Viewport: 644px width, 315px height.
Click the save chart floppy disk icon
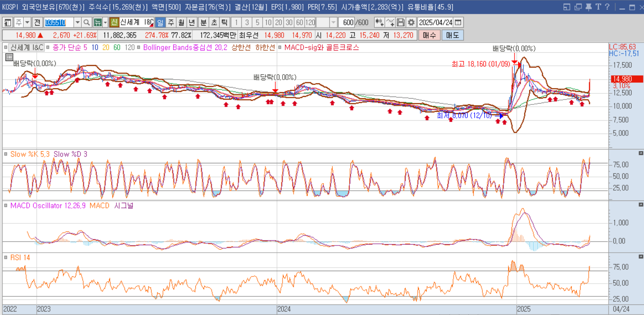(x=400, y=23)
